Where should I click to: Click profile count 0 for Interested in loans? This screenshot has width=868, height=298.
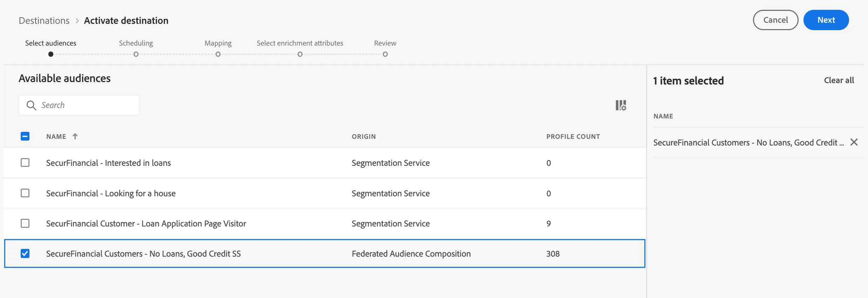coord(549,163)
